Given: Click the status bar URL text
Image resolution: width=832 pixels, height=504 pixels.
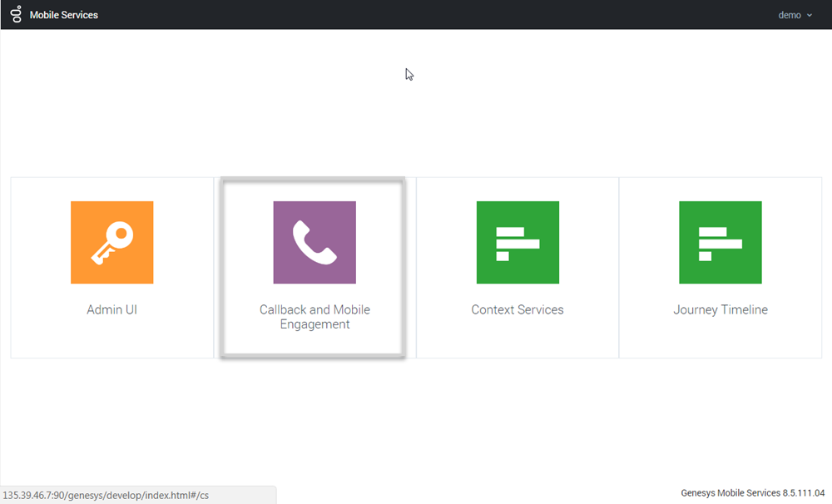Looking at the screenshot, I should tap(106, 496).
